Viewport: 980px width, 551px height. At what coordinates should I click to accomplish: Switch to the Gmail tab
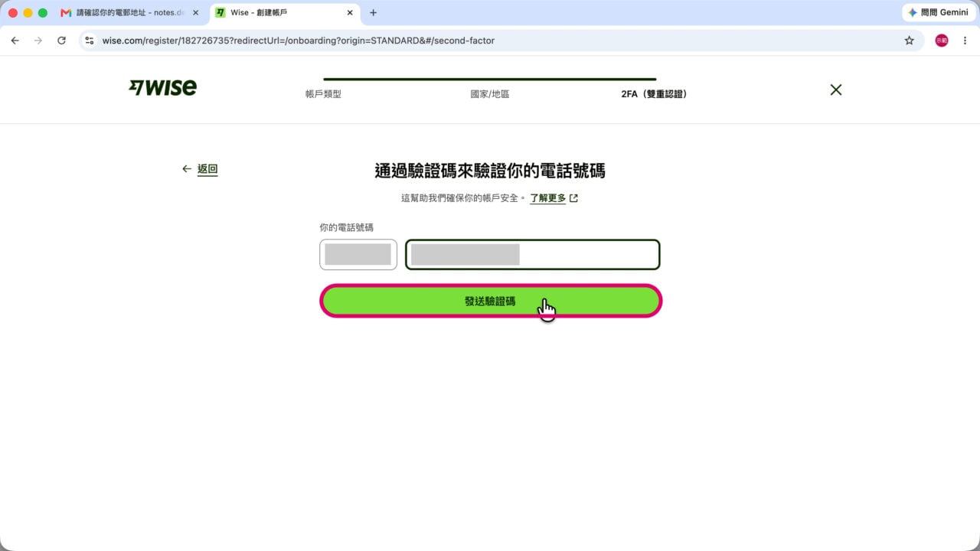pos(131,13)
